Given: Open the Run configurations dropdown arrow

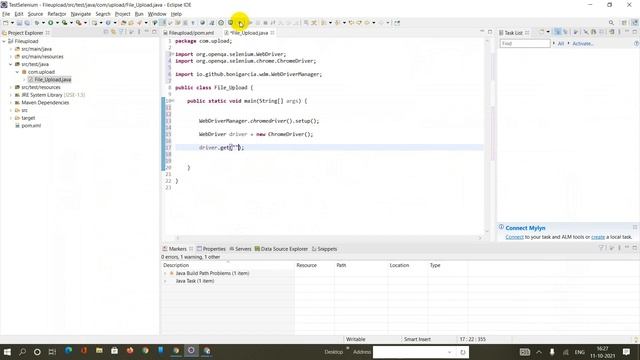Looking at the screenshot, I should coord(57,23).
